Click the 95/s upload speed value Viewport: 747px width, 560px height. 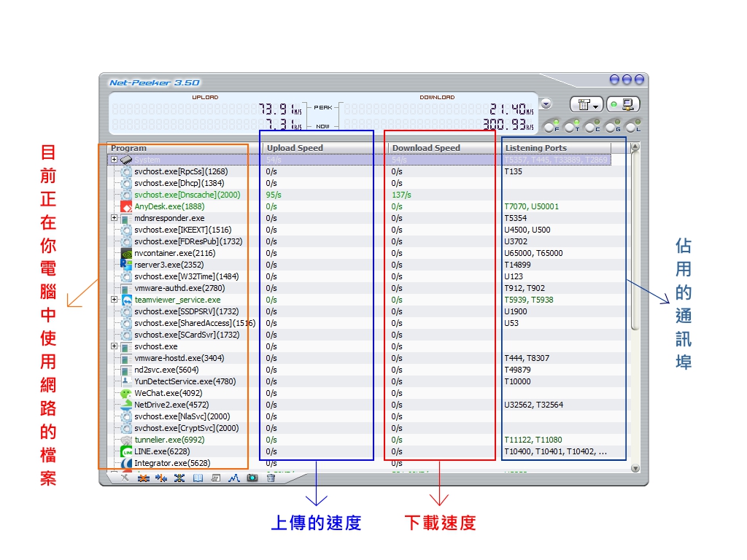pos(274,195)
